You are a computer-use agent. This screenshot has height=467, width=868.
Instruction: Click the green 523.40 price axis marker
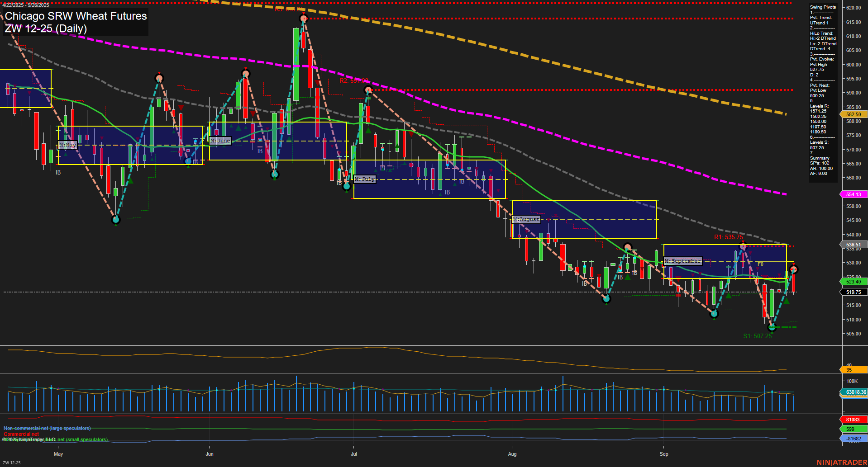(x=853, y=281)
